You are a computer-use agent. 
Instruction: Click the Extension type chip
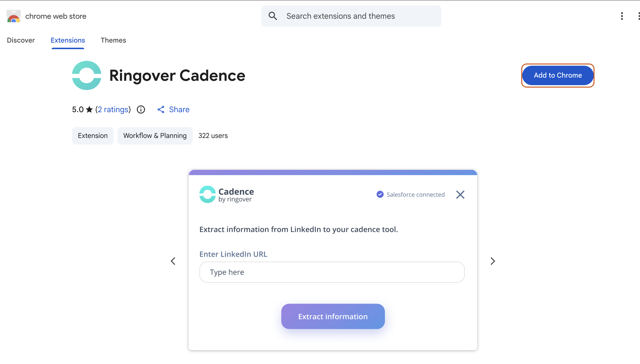[x=92, y=136]
